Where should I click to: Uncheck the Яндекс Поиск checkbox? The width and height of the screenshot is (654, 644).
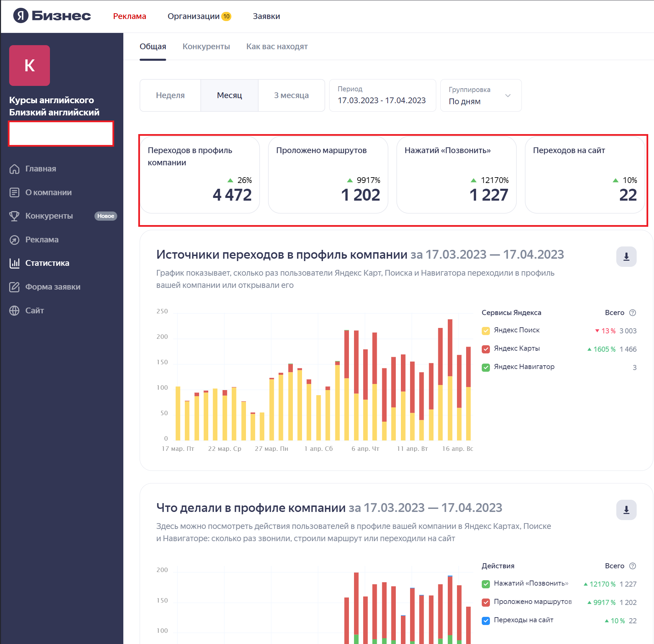pos(486,331)
